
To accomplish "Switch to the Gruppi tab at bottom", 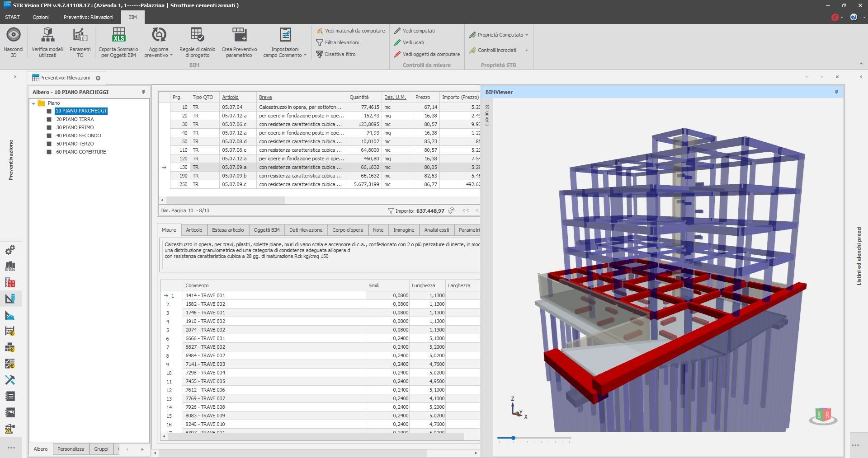I will [101, 449].
